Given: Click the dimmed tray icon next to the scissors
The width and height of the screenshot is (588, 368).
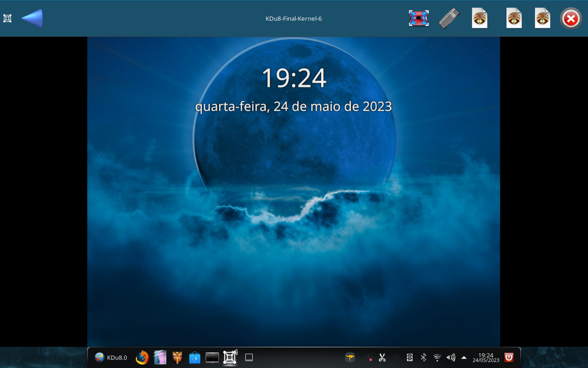Looking at the screenshot, I should coord(396,357).
